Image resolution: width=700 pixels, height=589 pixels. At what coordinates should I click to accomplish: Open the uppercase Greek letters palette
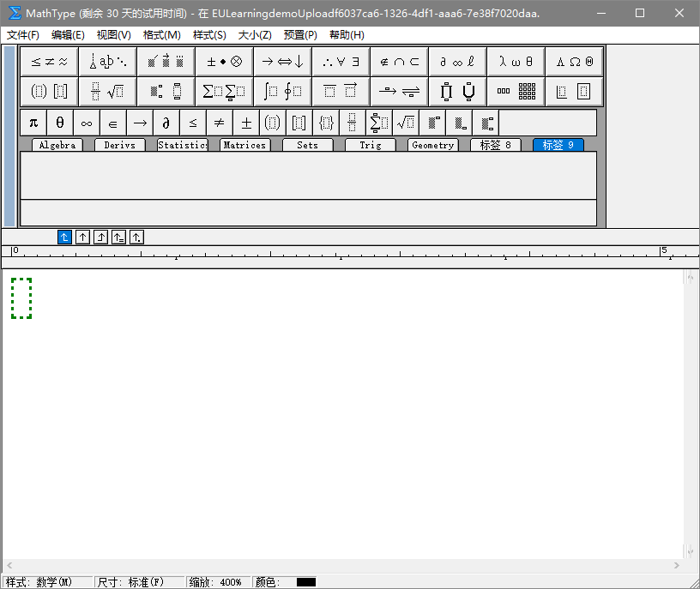pyautogui.click(x=575, y=62)
